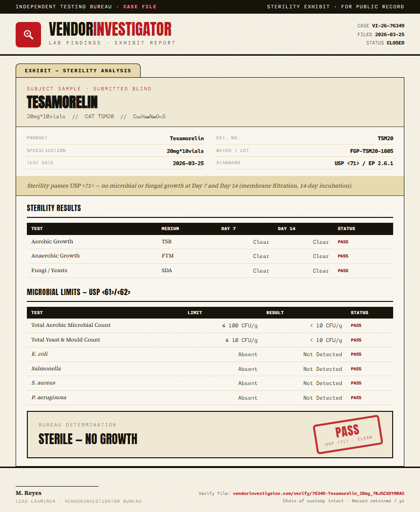420x512 pixels.
Task: Click the specification value 20mg*10vials
Action: coord(185,151)
